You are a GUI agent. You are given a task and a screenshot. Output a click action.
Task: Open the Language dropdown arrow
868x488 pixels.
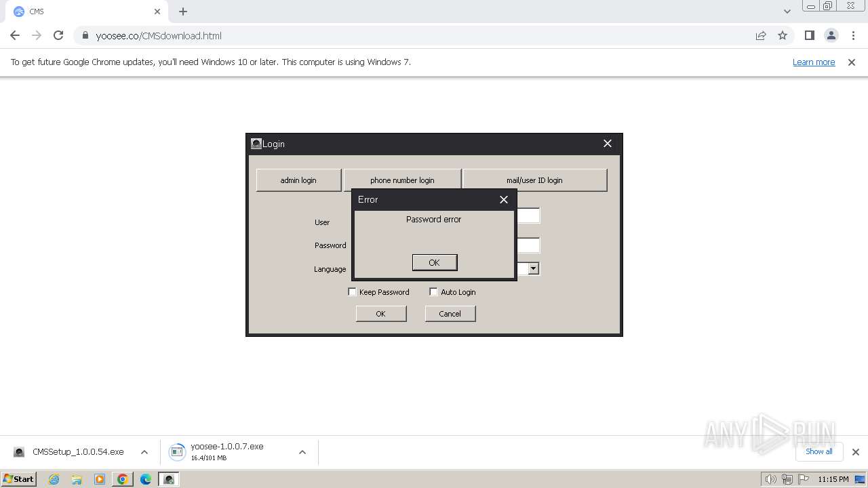pyautogui.click(x=534, y=268)
